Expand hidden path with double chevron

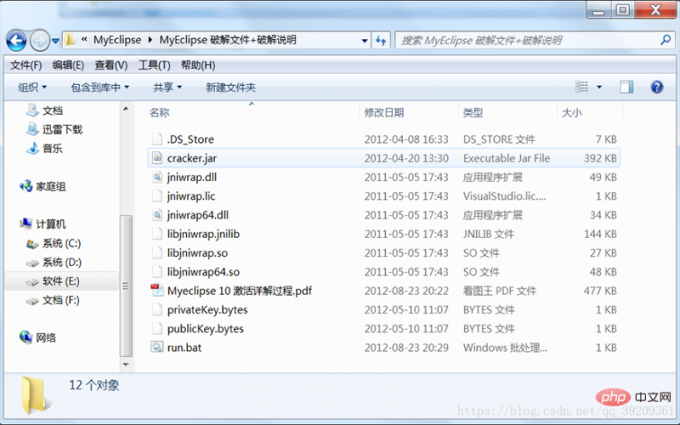(x=84, y=40)
